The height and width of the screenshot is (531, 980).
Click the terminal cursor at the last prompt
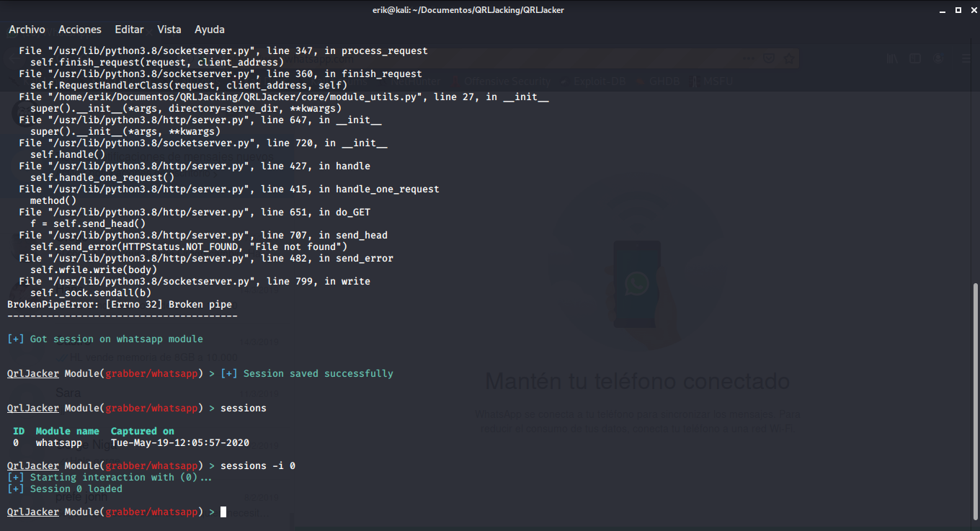click(223, 512)
